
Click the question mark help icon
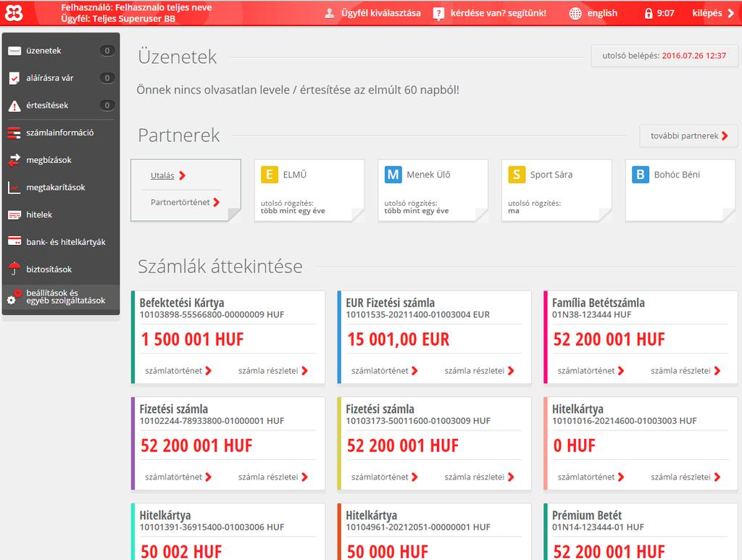pyautogui.click(x=438, y=13)
